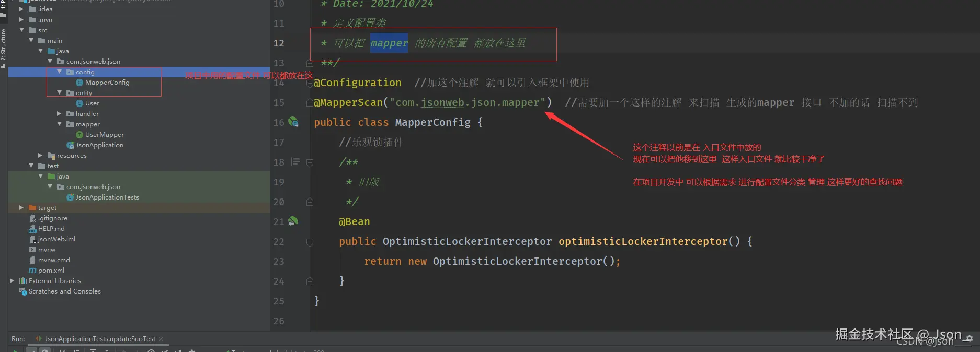The width and height of the screenshot is (980, 352).
Task: Close the JsonApplicationTests.updateSuoTest run tab
Action: pyautogui.click(x=161, y=339)
